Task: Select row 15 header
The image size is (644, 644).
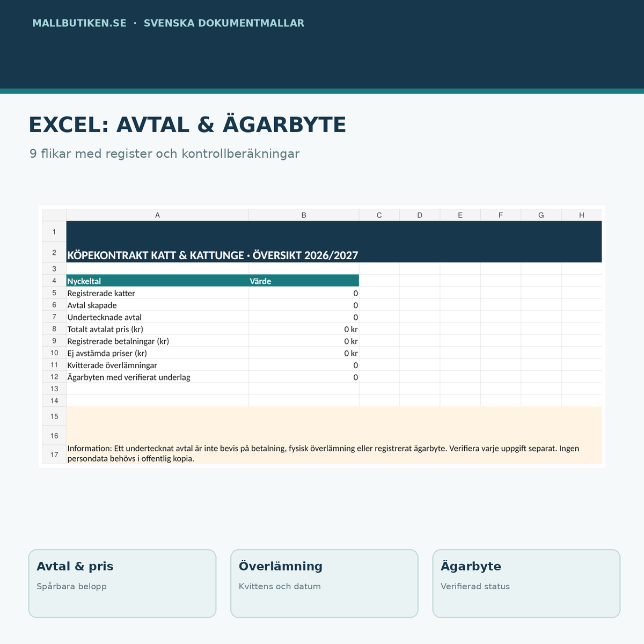Action: pyautogui.click(x=54, y=416)
